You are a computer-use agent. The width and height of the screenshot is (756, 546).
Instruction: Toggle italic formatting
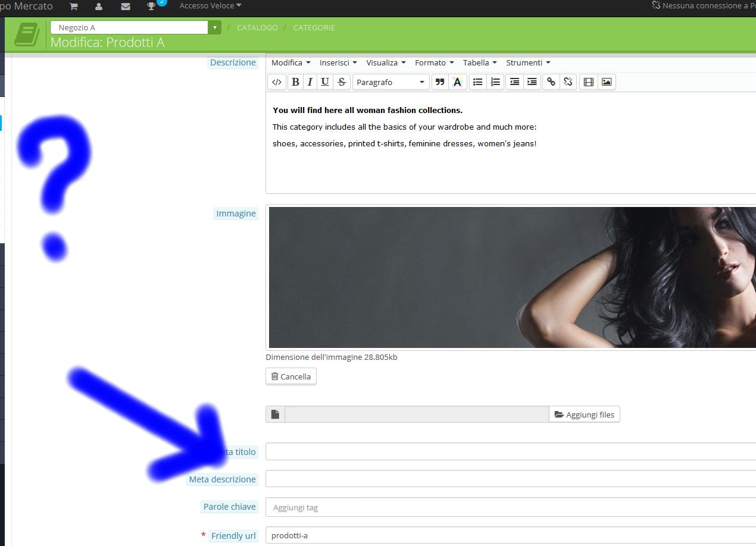pyautogui.click(x=310, y=82)
